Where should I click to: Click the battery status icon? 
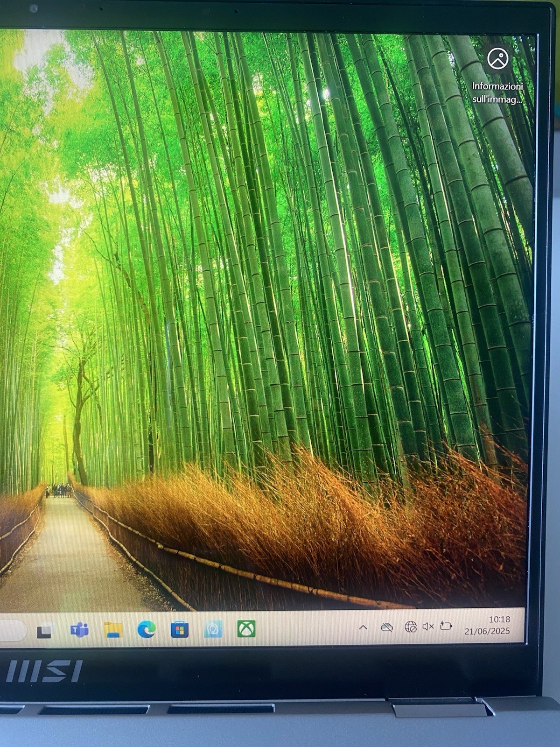pyautogui.click(x=446, y=626)
